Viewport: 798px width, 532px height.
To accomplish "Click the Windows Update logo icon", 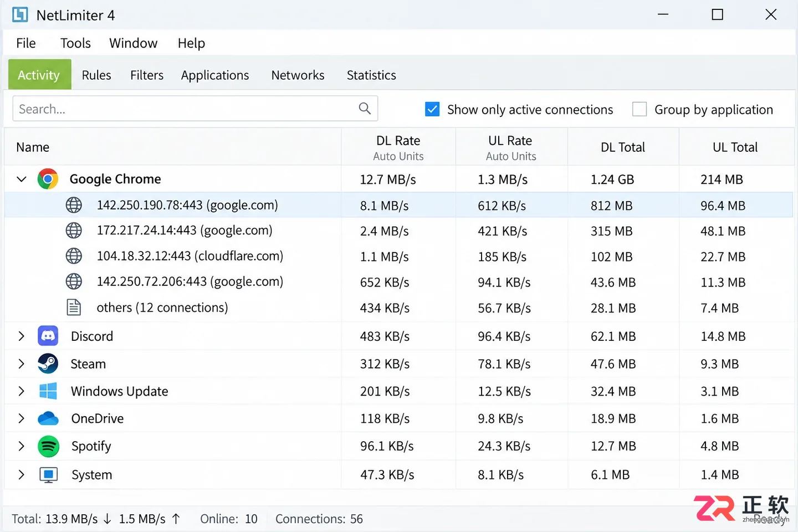I will pyautogui.click(x=48, y=391).
